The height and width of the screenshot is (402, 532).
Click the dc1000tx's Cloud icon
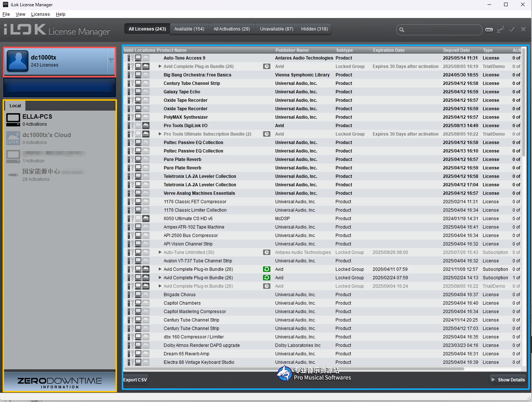coord(13,138)
